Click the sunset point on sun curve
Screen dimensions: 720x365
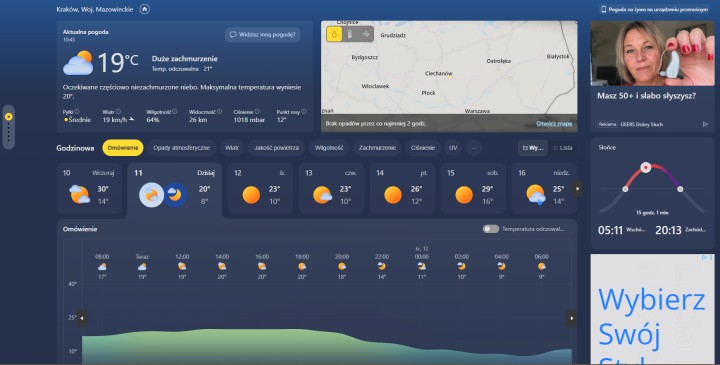pos(680,189)
